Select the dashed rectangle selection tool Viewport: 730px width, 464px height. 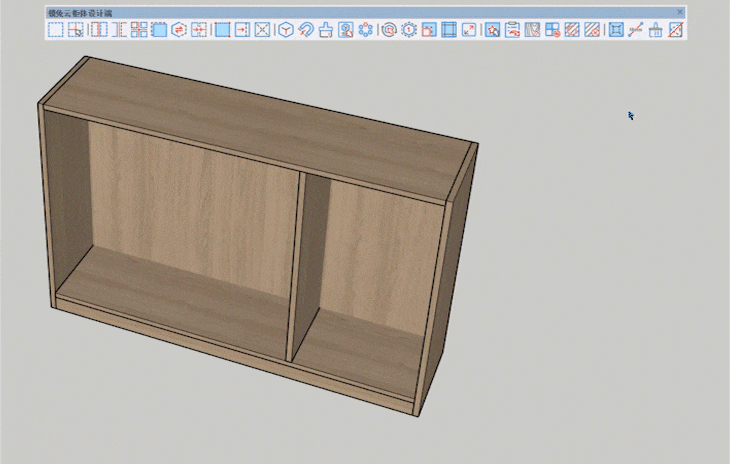55,30
